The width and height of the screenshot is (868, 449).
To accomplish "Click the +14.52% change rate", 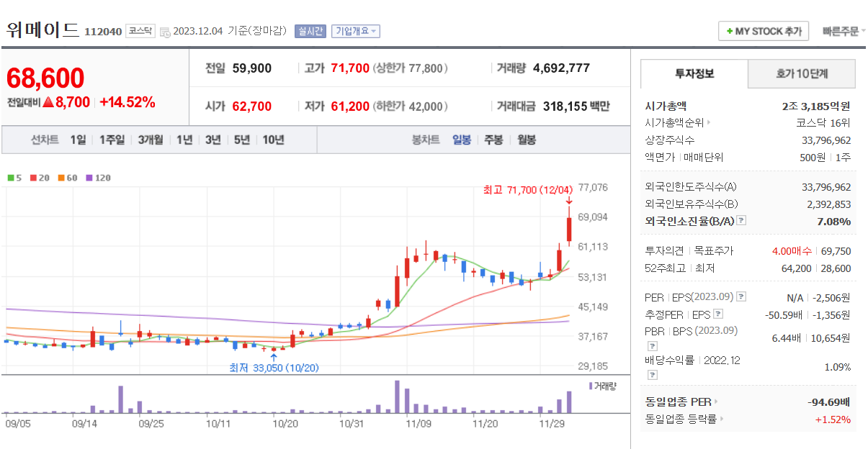I will pos(127,102).
